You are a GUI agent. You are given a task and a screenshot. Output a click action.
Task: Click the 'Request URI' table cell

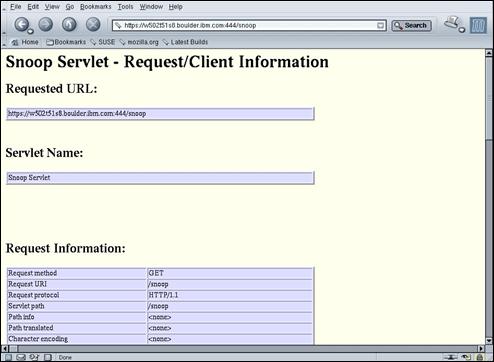click(77, 284)
